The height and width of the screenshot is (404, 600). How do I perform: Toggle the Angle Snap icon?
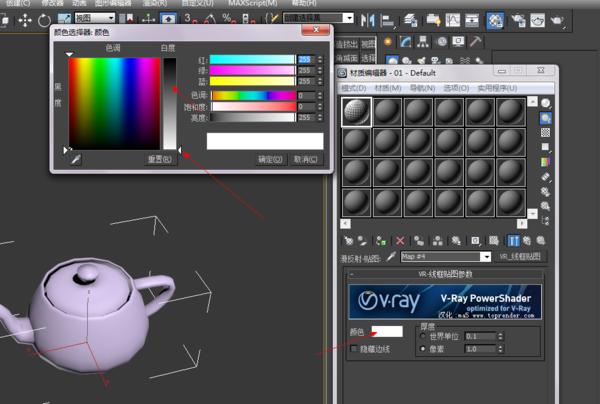tap(210, 18)
